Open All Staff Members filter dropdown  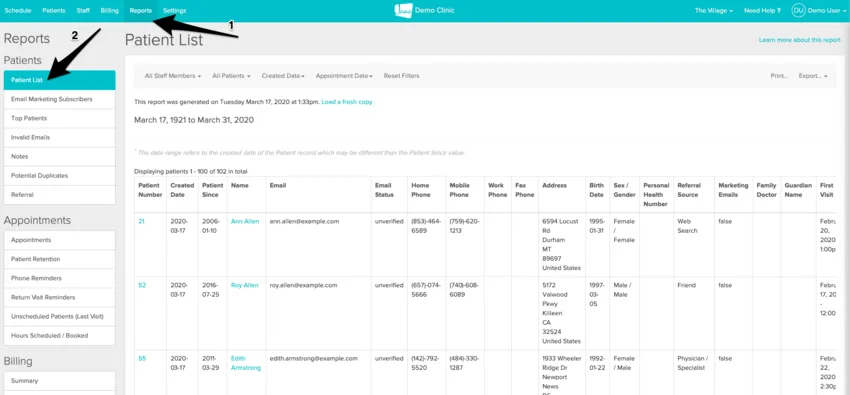pyautogui.click(x=173, y=76)
